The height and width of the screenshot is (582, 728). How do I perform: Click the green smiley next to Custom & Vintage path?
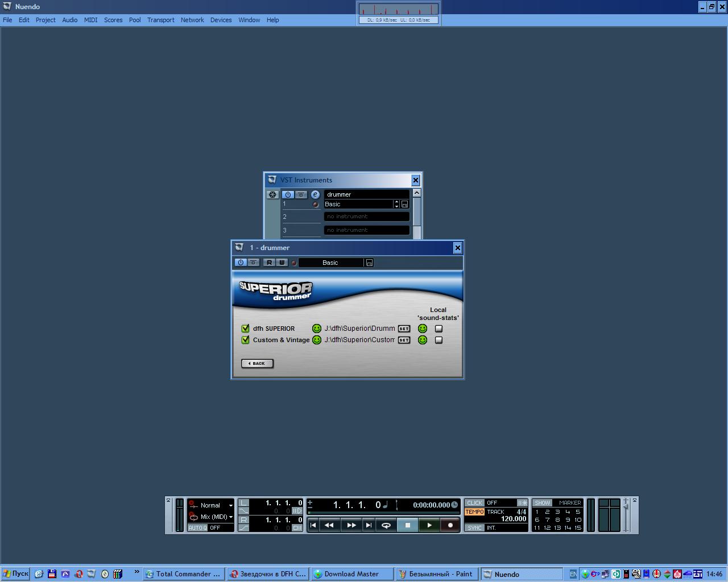click(x=317, y=340)
